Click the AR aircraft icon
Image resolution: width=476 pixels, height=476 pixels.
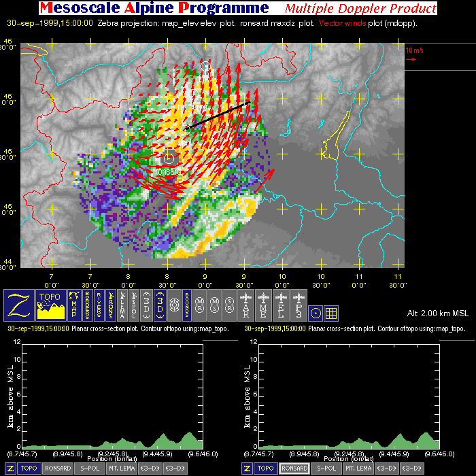tap(248, 304)
